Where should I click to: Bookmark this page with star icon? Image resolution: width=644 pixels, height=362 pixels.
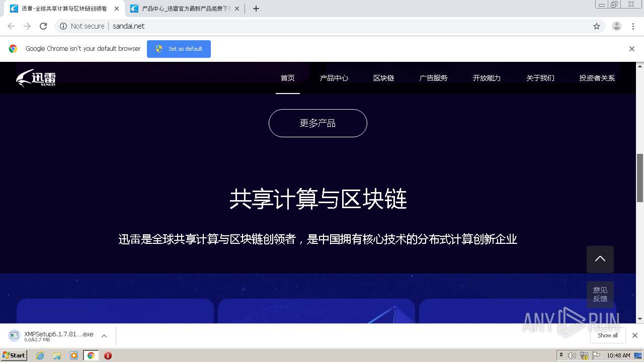pyautogui.click(x=597, y=26)
